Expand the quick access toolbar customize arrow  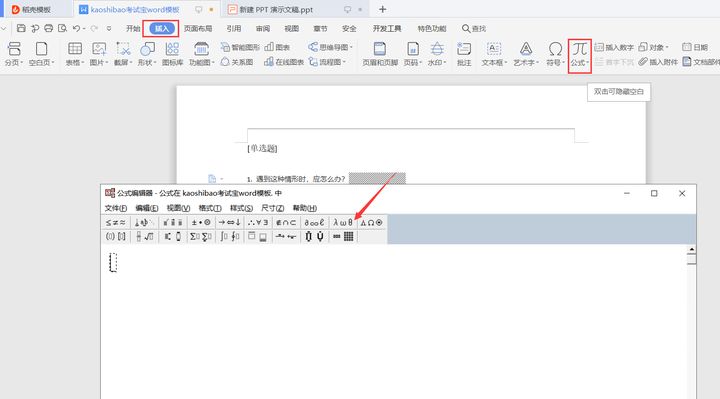point(109,28)
